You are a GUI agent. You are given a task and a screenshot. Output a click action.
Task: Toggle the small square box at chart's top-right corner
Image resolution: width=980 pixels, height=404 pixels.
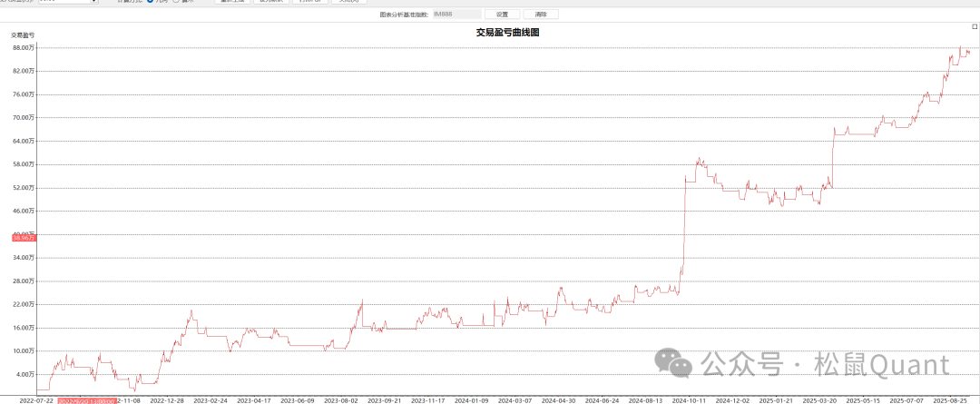coord(975,27)
